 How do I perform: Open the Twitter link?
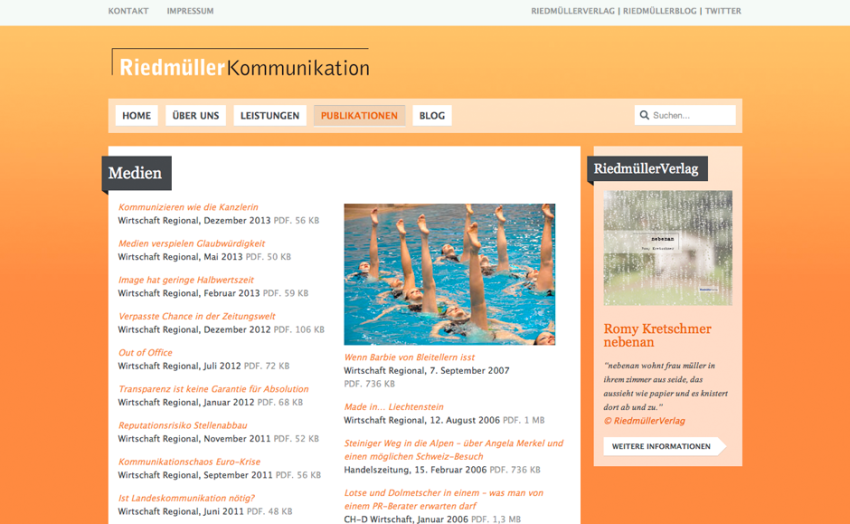coord(723,11)
